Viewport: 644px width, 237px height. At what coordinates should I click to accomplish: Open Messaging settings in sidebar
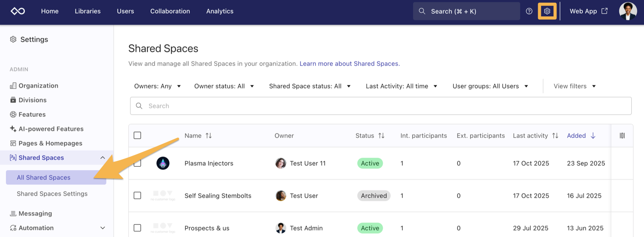click(35, 213)
